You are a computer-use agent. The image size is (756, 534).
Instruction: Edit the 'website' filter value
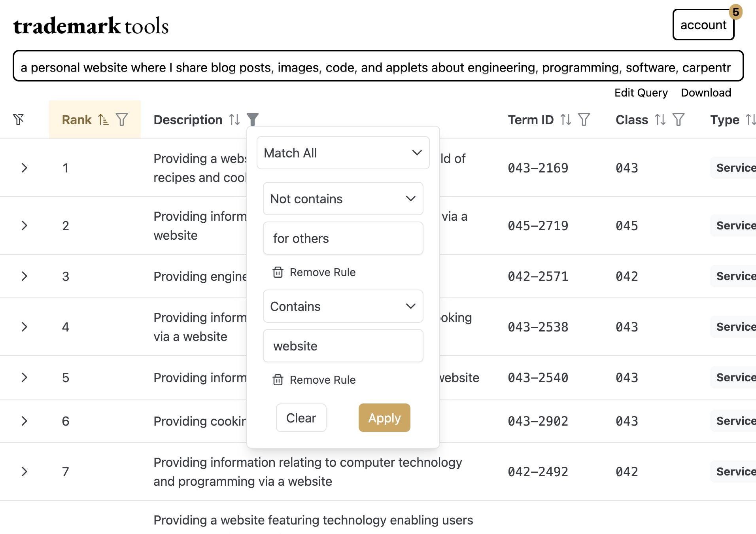coord(343,346)
